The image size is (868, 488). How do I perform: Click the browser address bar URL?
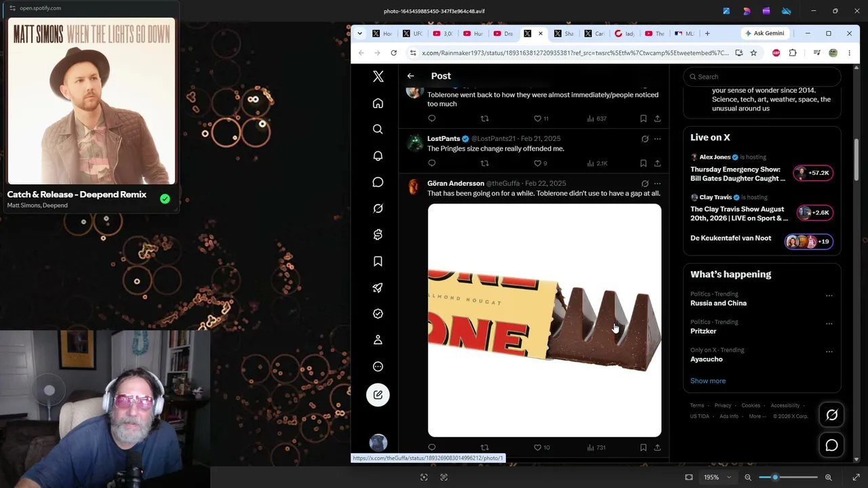pyautogui.click(x=575, y=53)
